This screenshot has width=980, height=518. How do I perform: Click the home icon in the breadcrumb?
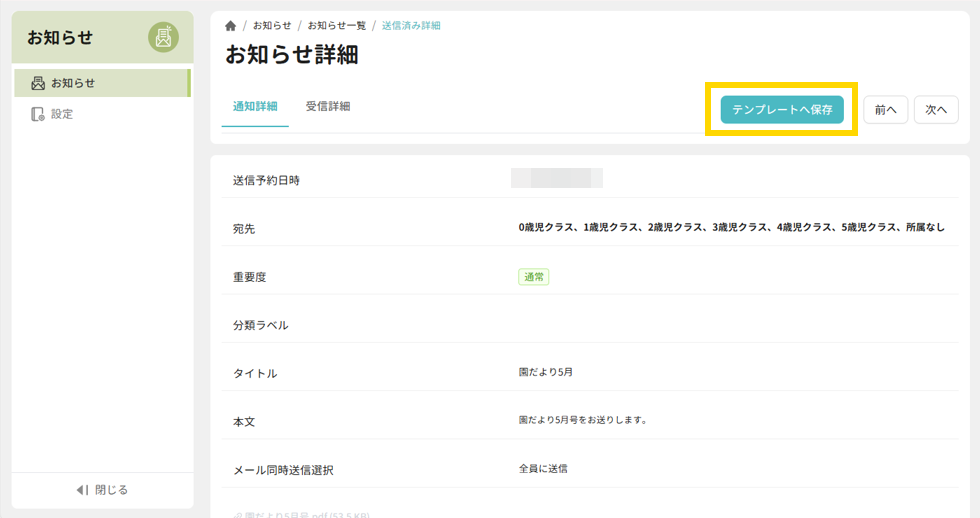coord(231,26)
